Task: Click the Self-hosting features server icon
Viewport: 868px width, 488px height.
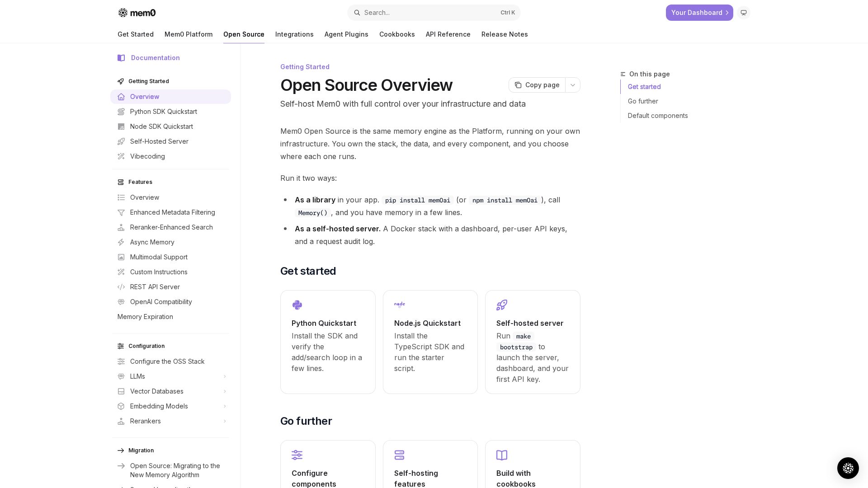Action: click(399, 455)
